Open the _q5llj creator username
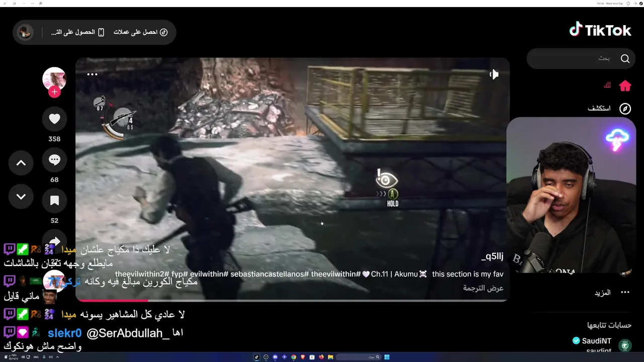Viewport: 644px width, 362px height. click(x=492, y=257)
